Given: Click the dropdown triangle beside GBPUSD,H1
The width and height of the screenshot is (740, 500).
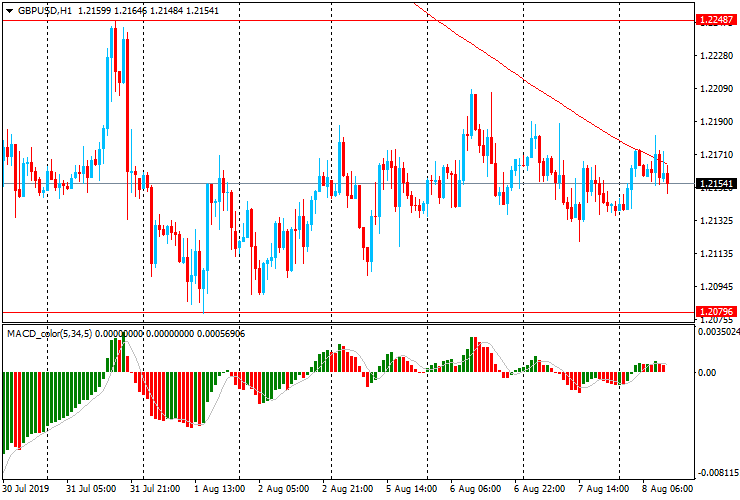Looking at the screenshot, I should point(9,10).
